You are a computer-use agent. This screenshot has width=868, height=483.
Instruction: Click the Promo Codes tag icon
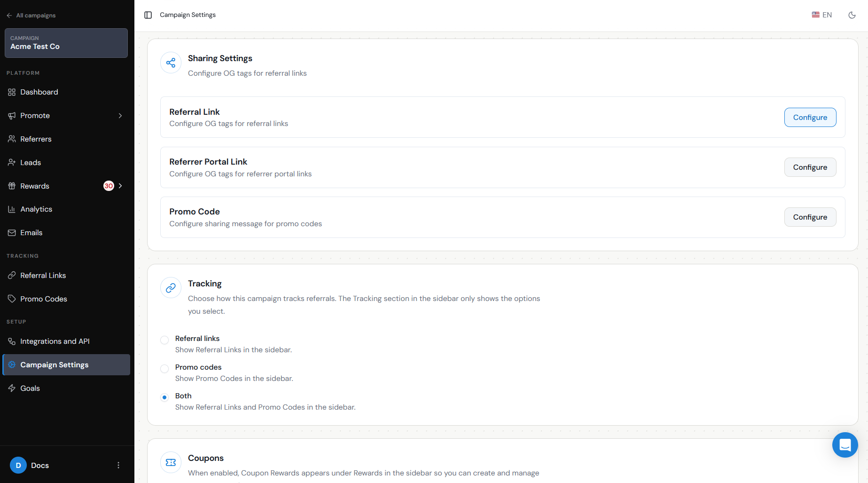tap(12, 299)
